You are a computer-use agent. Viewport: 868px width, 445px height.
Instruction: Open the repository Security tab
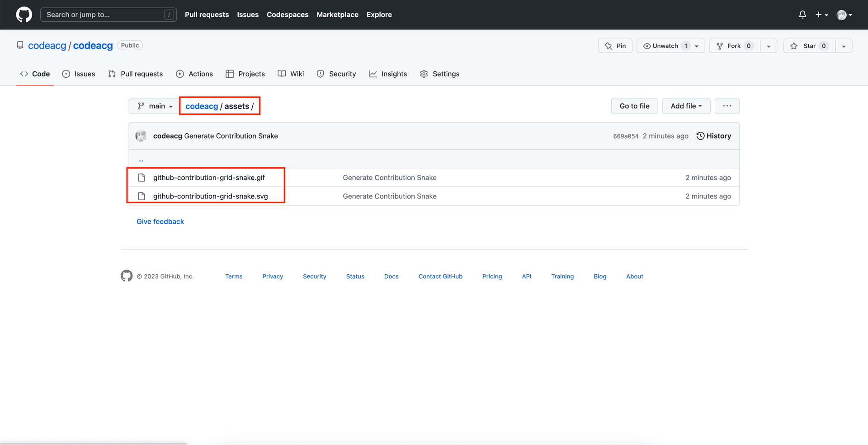[x=336, y=74]
